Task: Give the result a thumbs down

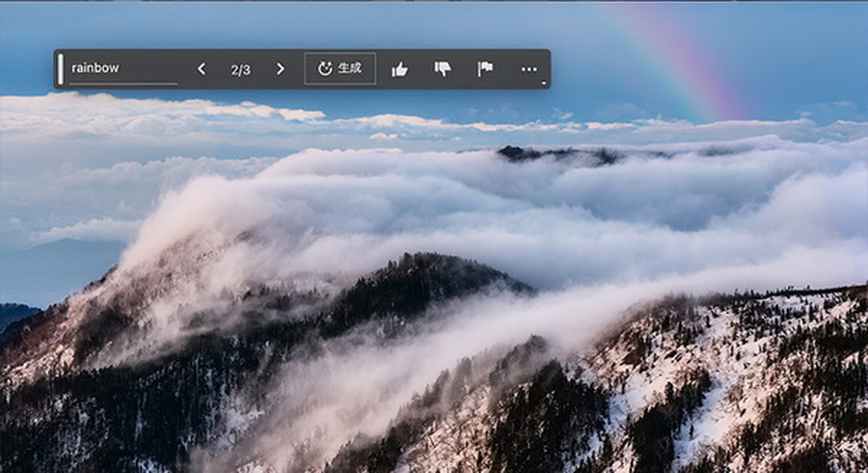Action: tap(443, 69)
